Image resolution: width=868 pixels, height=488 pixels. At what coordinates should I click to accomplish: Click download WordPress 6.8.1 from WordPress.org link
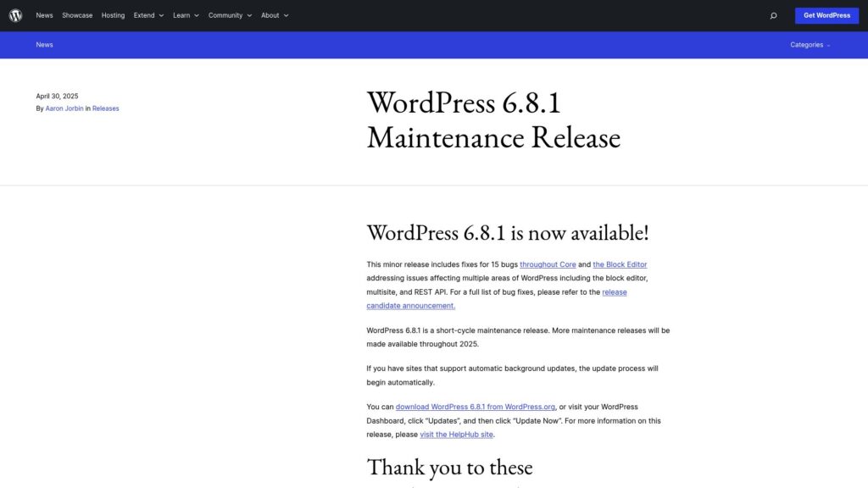point(475,407)
